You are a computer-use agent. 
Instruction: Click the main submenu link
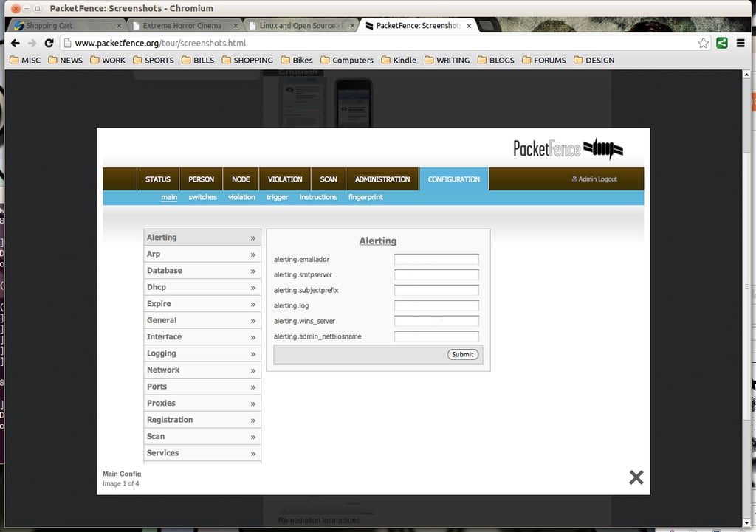[169, 197]
